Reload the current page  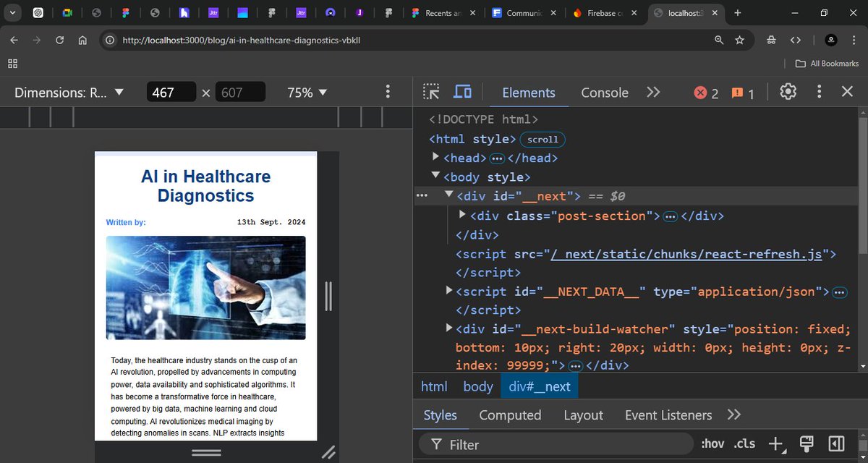pos(60,41)
